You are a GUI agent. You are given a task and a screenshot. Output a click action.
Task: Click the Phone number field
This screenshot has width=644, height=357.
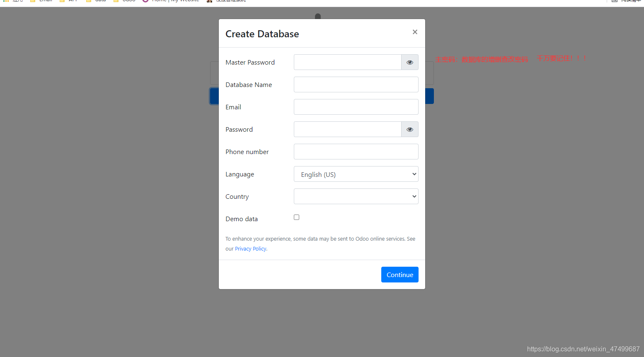(356, 152)
